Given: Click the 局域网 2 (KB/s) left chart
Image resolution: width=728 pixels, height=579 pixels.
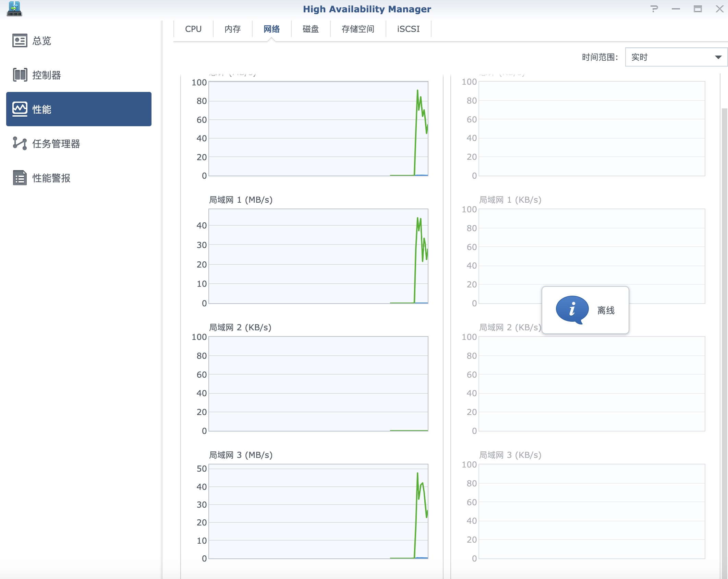Looking at the screenshot, I should coord(318,384).
